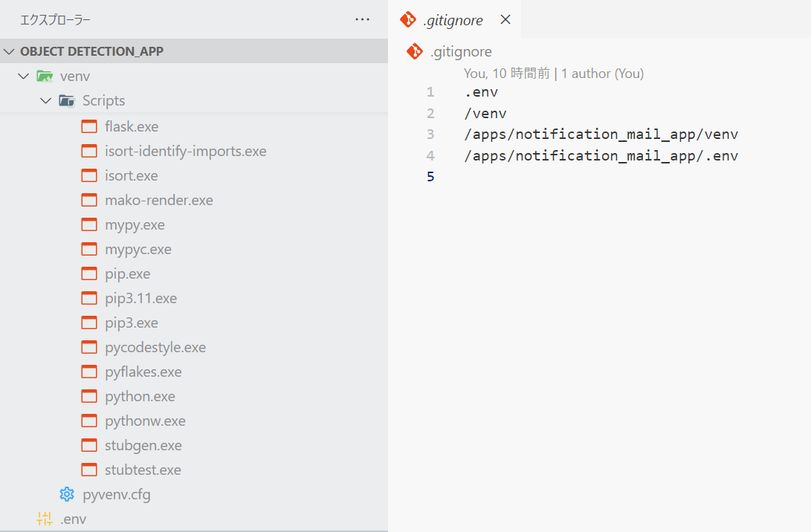
Task: Close the .gitignore editor tab
Action: pos(505,19)
